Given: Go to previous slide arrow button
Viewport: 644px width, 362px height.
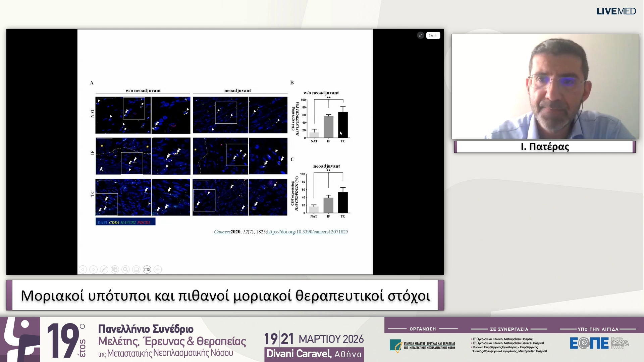Looking at the screenshot, I should pyautogui.click(x=83, y=269).
